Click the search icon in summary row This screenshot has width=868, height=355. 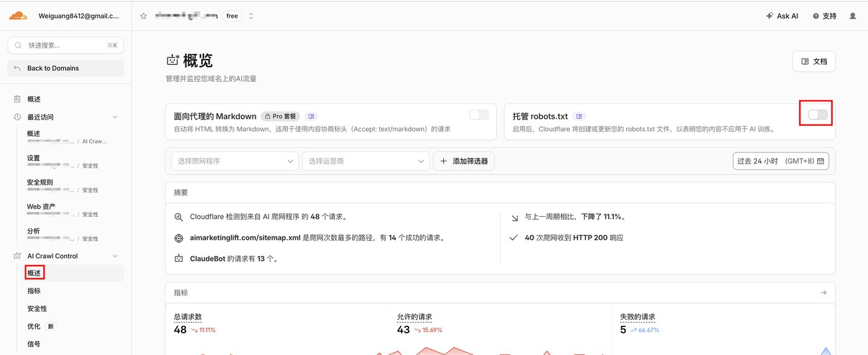click(x=179, y=217)
